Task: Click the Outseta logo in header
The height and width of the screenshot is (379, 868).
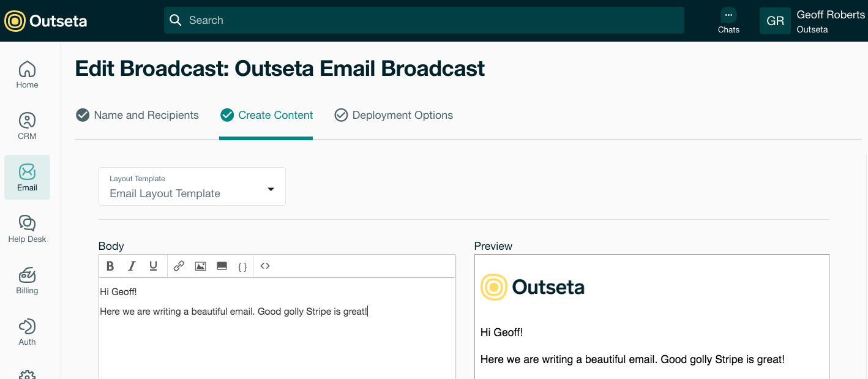Action: [45, 21]
